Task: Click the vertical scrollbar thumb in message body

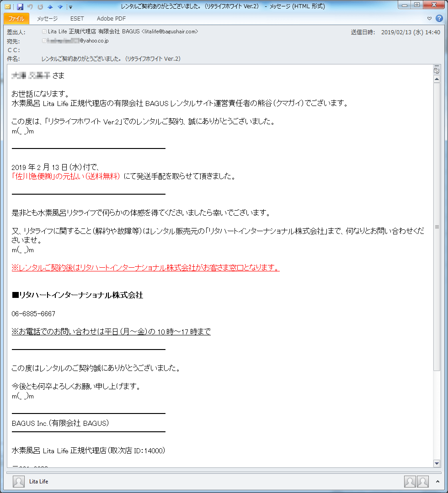Action: click(437, 227)
